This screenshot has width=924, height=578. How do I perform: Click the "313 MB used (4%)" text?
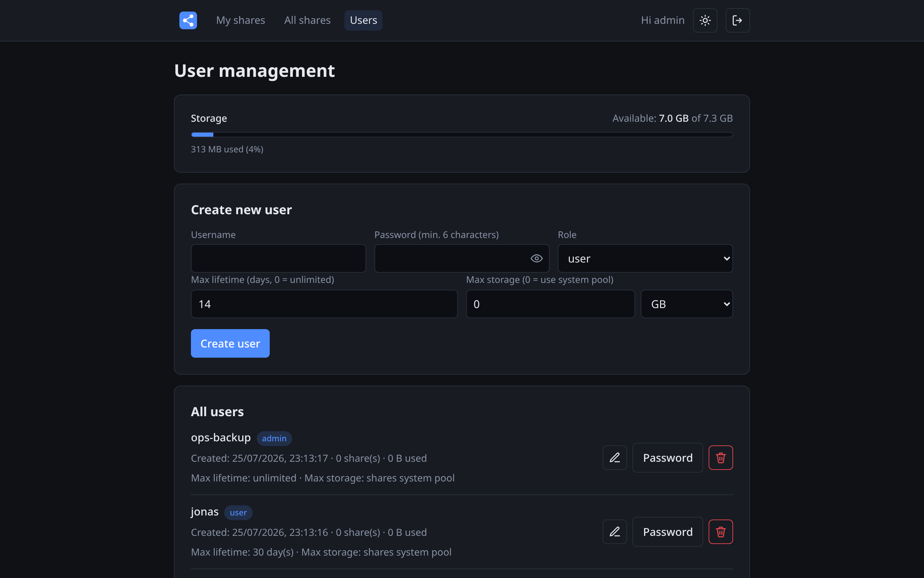pos(227,149)
